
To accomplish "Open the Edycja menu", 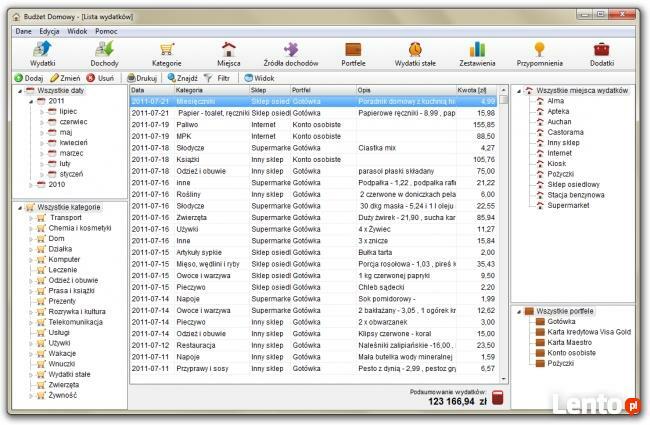I will tap(49, 31).
